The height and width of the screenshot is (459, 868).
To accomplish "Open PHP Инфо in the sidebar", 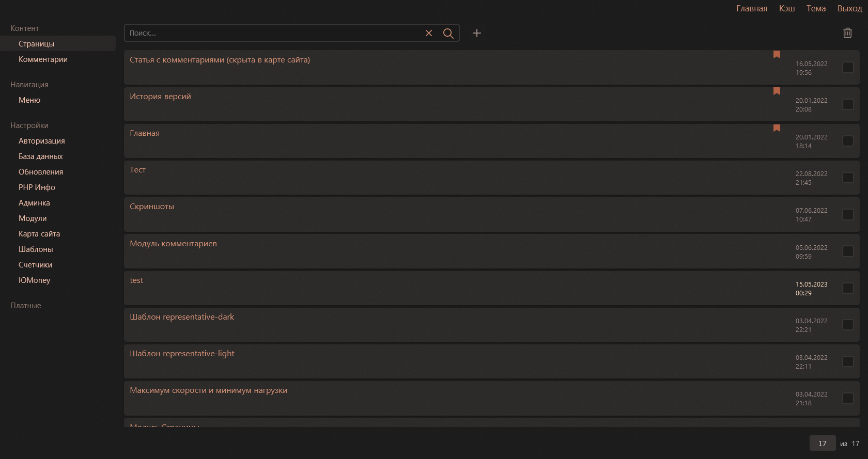I will point(37,187).
